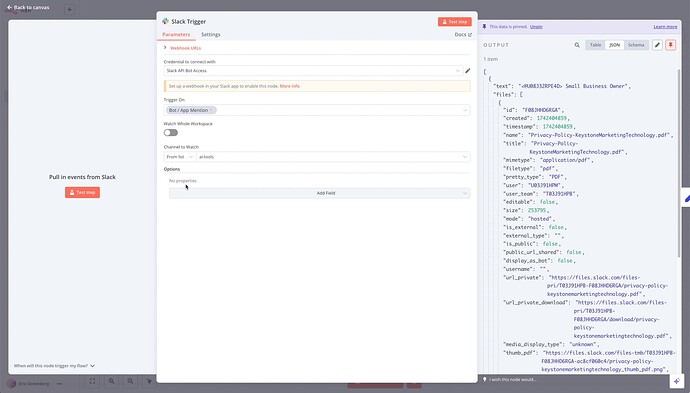
Task: Click the plus add tab icon at top
Action: pos(69,9)
